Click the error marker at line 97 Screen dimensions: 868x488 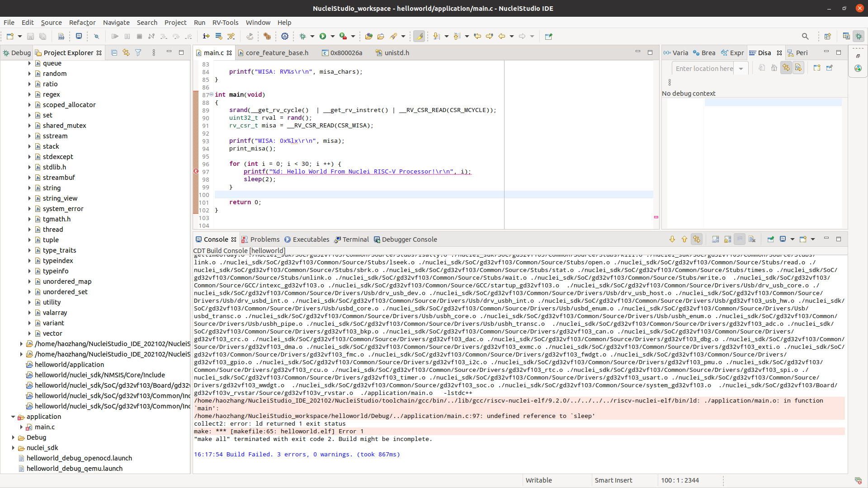[x=196, y=172]
